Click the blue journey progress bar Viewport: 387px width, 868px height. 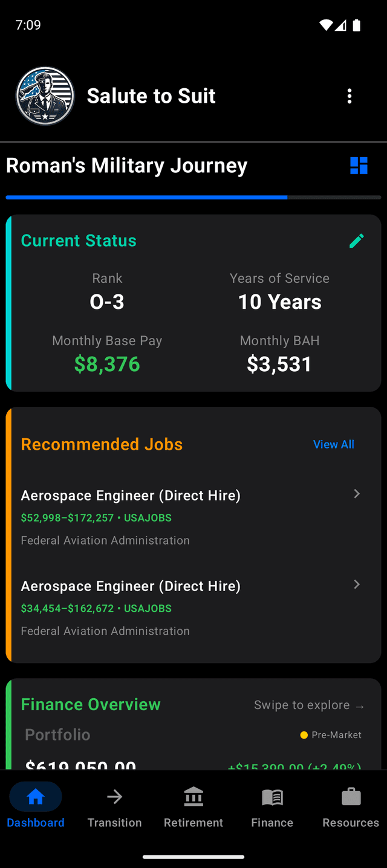pos(145,198)
